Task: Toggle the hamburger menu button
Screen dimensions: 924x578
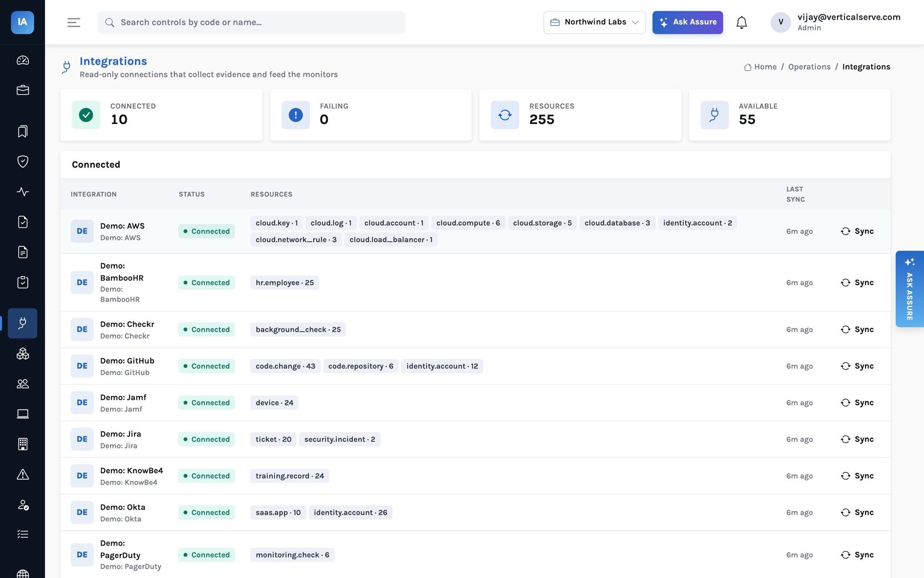Action: pos(74,22)
